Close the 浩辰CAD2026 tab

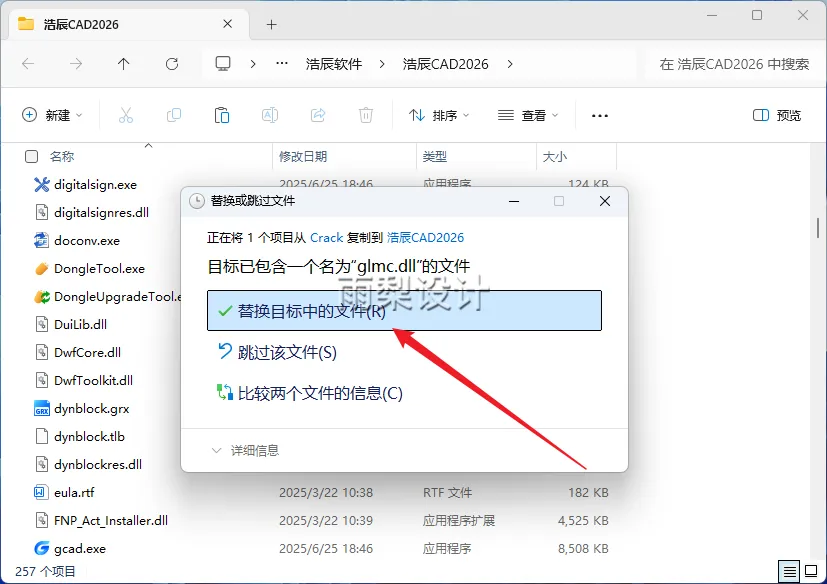click(227, 24)
